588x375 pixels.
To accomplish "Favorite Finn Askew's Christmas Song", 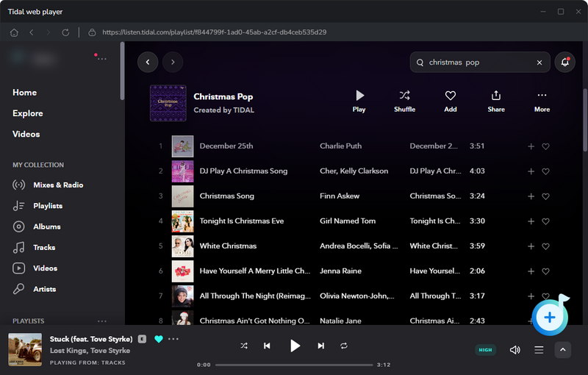I will [x=545, y=196].
